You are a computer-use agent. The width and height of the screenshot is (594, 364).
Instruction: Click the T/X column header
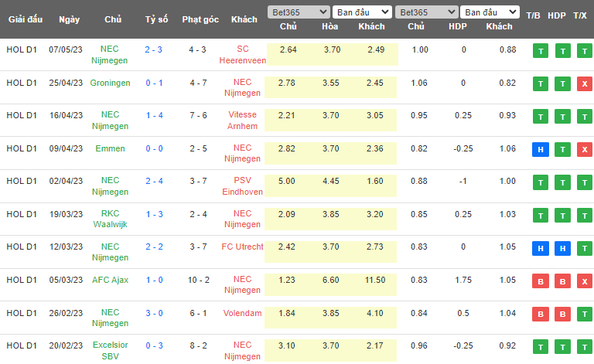tap(580, 15)
